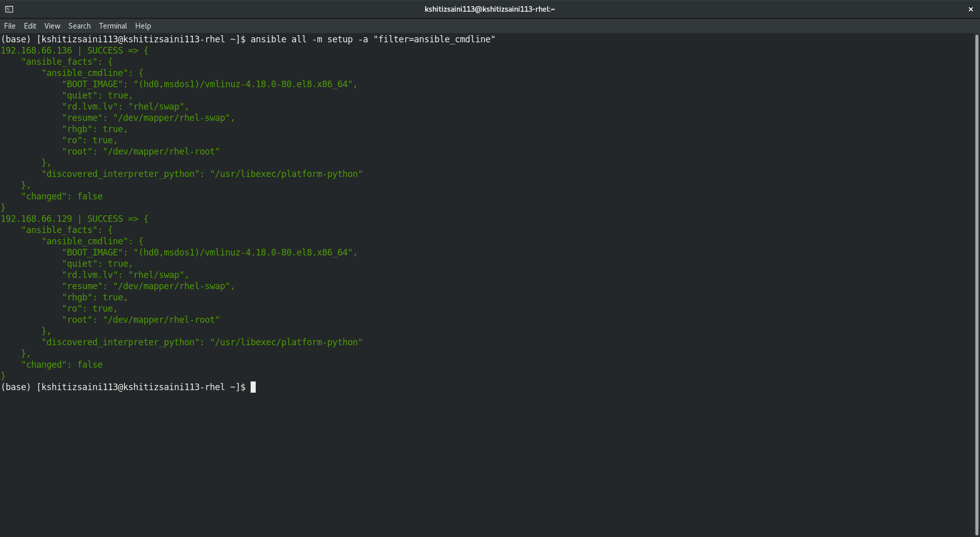Click the second "ansible_facts": { line

click(67, 230)
